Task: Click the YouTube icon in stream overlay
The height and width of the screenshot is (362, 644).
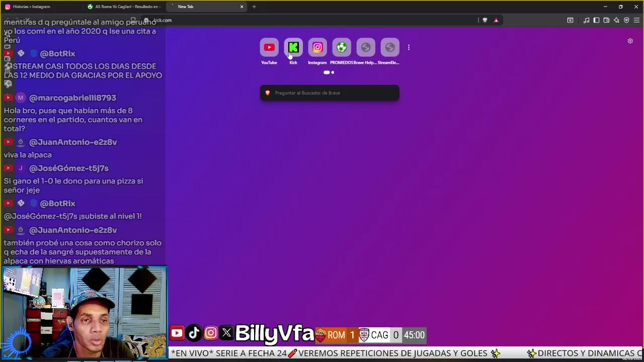Action: tap(177, 333)
